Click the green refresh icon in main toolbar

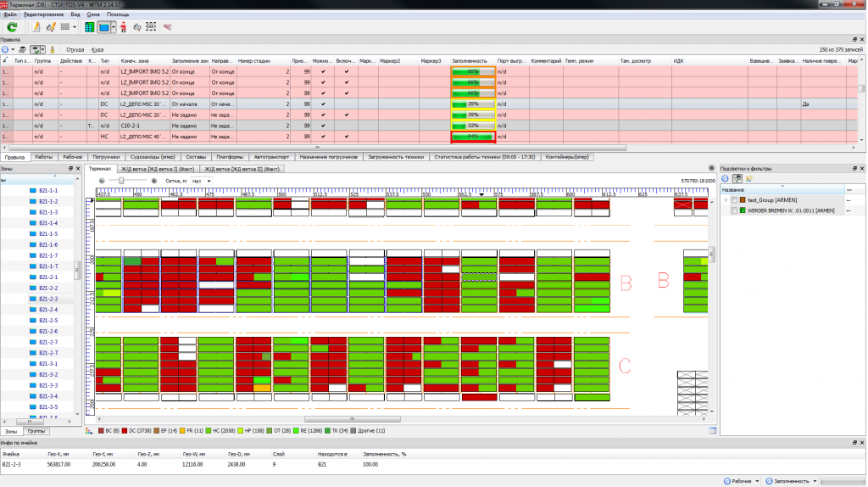click(12, 27)
